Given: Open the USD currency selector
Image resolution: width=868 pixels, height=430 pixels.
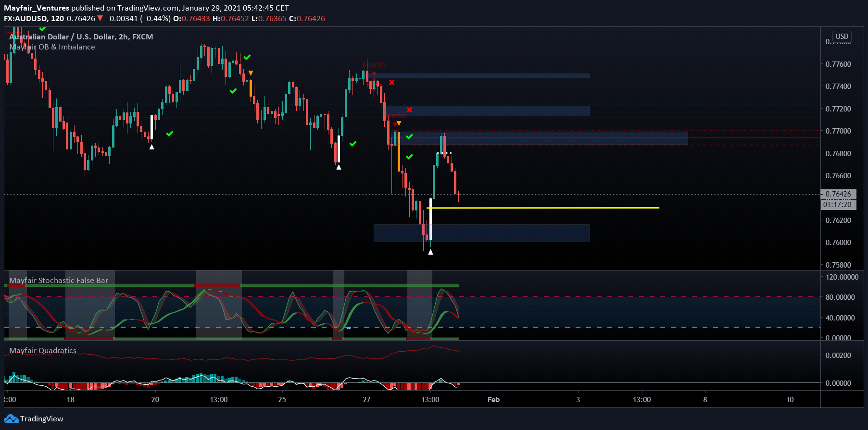Looking at the screenshot, I should (842, 37).
